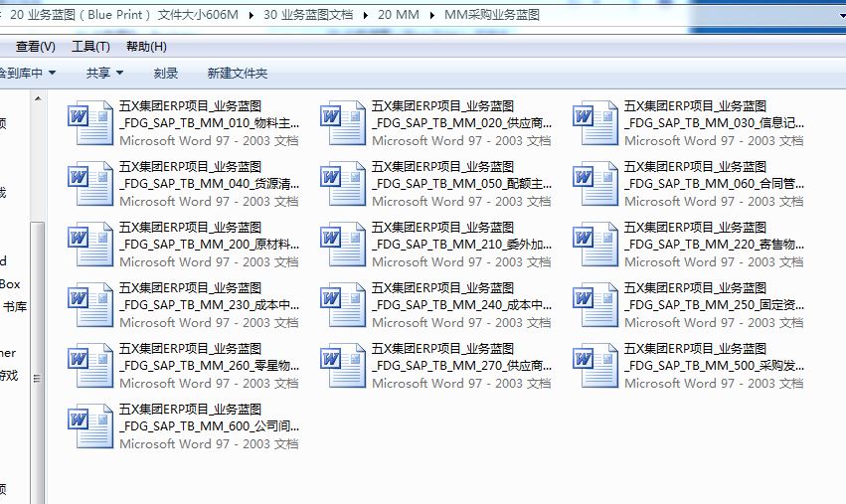Click navigation pane scroll up arrow
Image resolution: width=846 pixels, height=504 pixels.
point(37,98)
